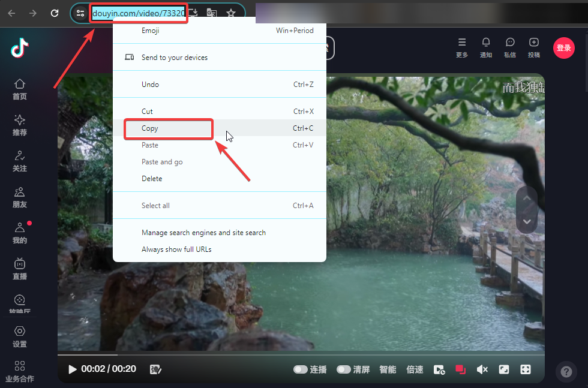Open 通知 notifications bell
The height and width of the screenshot is (388, 588).
click(486, 48)
